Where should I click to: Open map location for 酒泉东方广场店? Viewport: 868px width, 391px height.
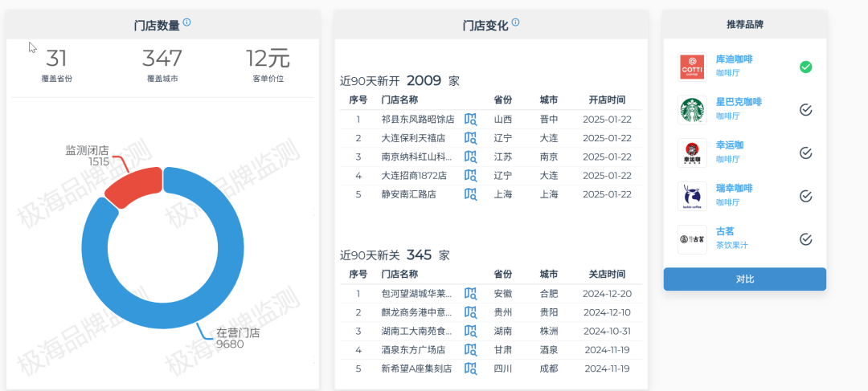(x=471, y=350)
